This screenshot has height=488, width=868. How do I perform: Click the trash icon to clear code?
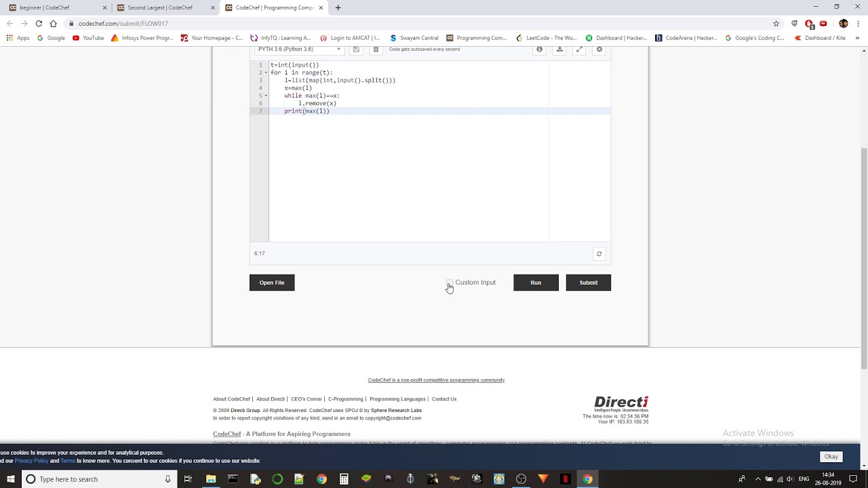tap(376, 49)
